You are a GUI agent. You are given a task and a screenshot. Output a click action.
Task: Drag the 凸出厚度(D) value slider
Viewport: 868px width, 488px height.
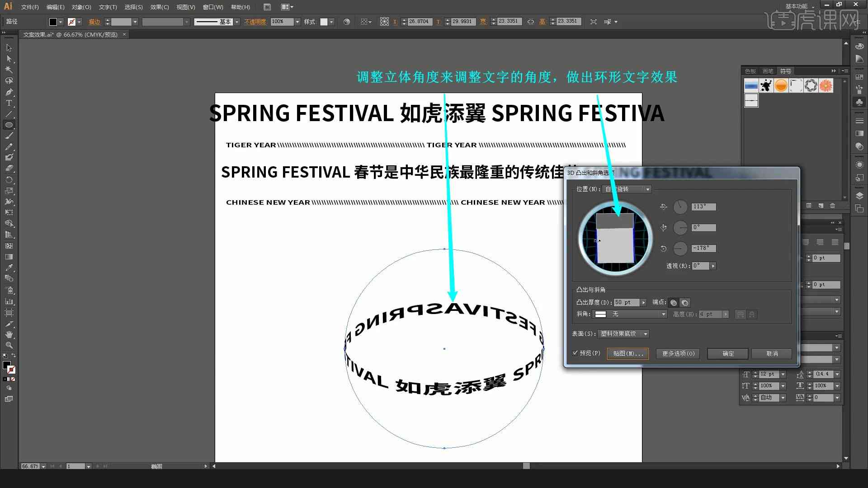pyautogui.click(x=643, y=303)
